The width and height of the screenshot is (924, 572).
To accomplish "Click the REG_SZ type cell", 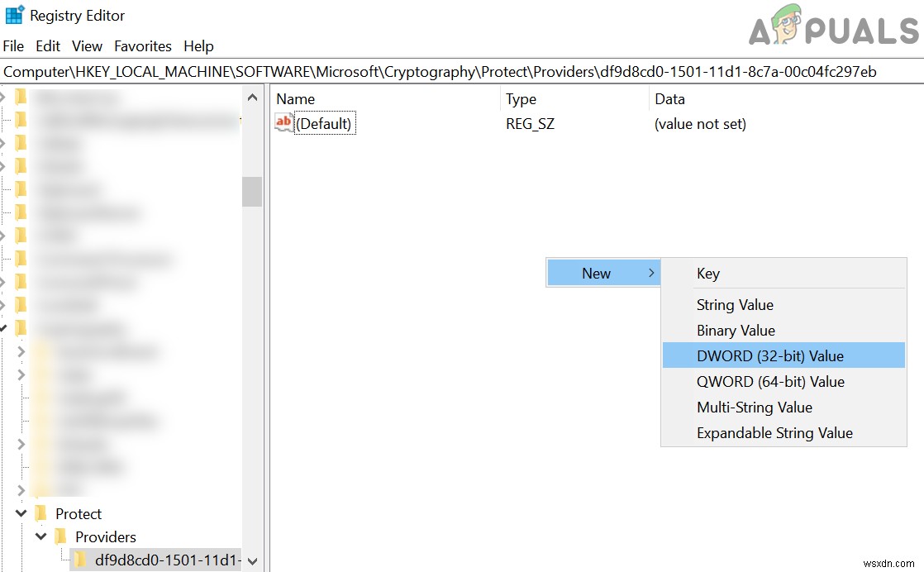I will (530, 124).
